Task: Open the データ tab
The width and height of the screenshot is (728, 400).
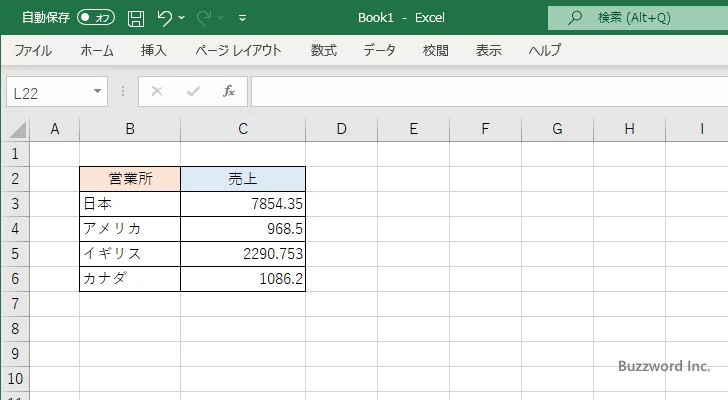Action: (x=379, y=50)
